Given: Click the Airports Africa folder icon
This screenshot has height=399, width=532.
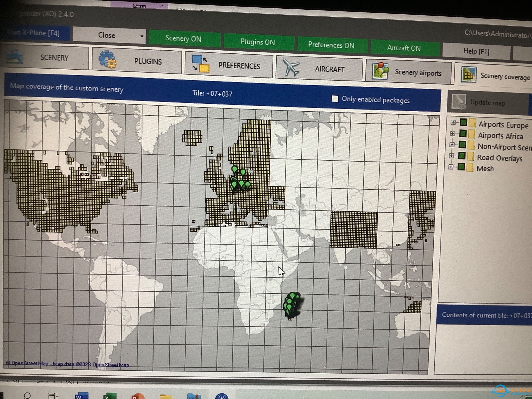Looking at the screenshot, I should [471, 134].
